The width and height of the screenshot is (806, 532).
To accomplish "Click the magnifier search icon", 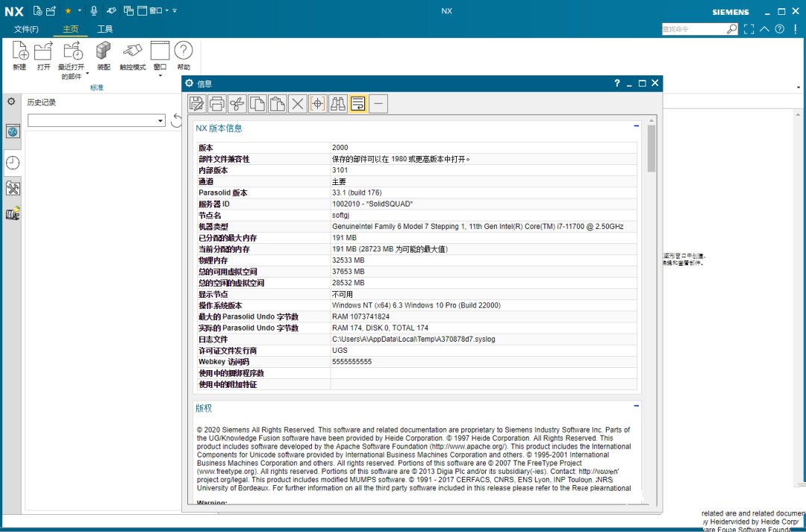I will tap(732, 29).
